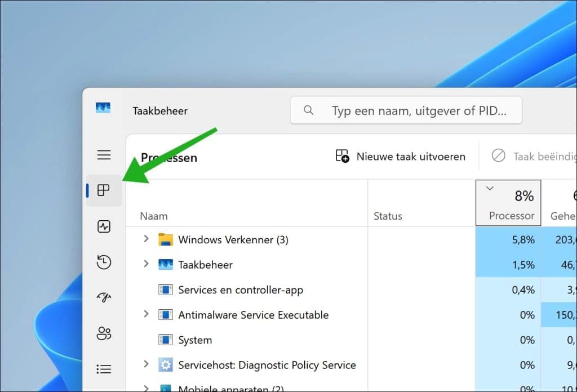Viewport: 577px width, 392px height.
Task: Sort by the Naam column header
Action: click(154, 216)
